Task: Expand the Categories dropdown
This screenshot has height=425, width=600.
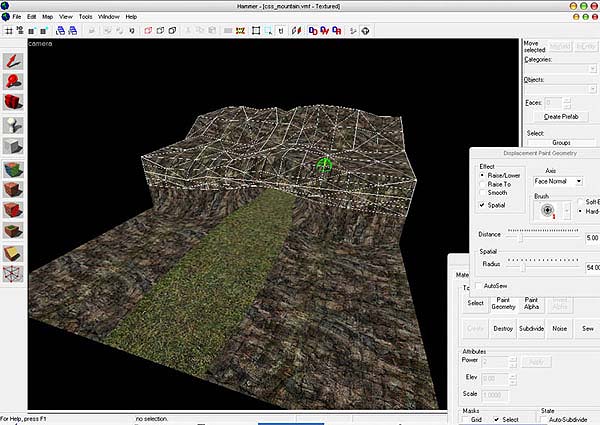Action: 560,68
